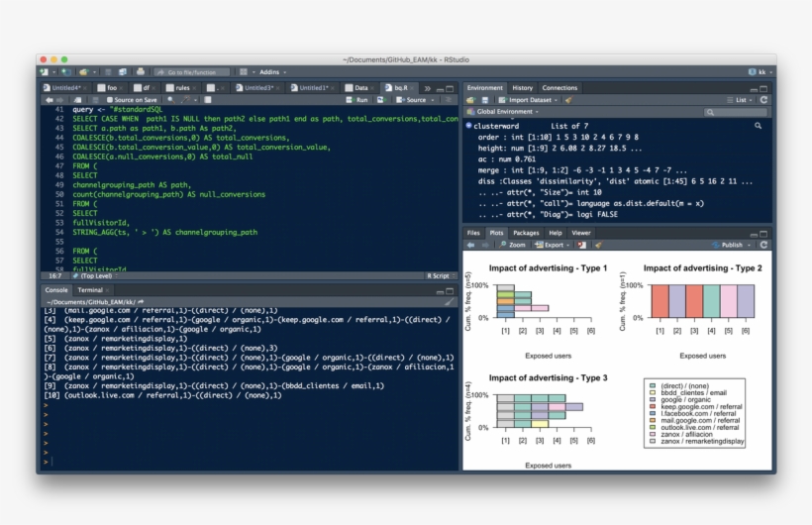Go to previous plot with back arrow

470,245
